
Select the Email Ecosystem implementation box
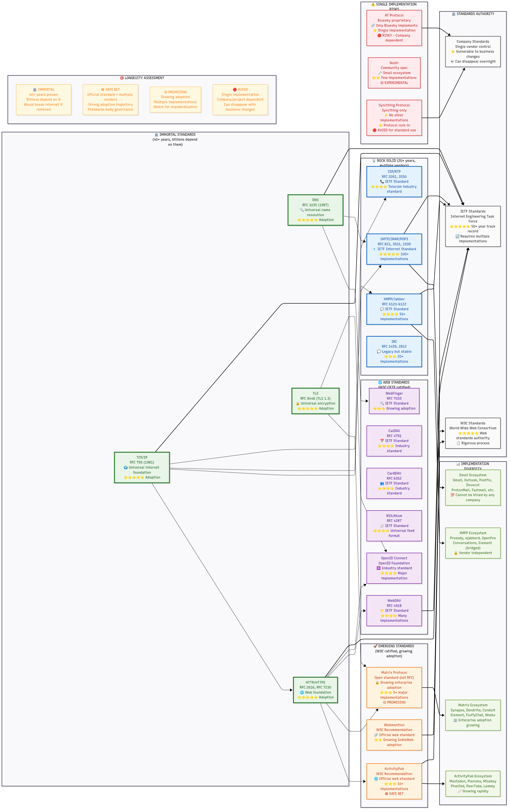473,488
